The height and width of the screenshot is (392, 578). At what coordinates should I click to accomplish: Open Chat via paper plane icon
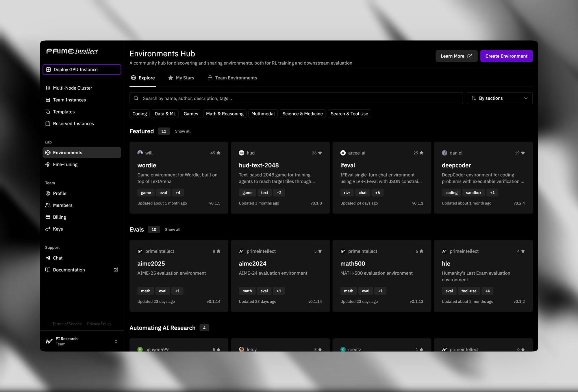tap(48, 258)
